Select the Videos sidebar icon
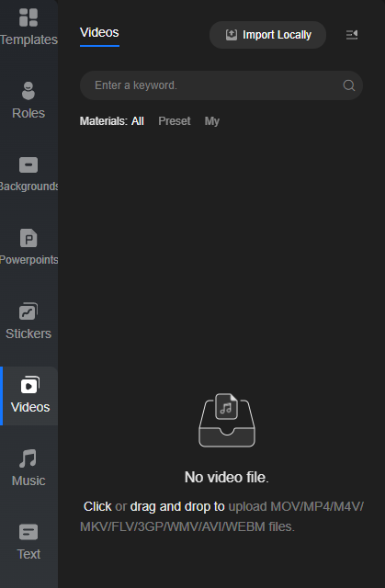Screen dimensions: 385x588 (x=30, y=385)
